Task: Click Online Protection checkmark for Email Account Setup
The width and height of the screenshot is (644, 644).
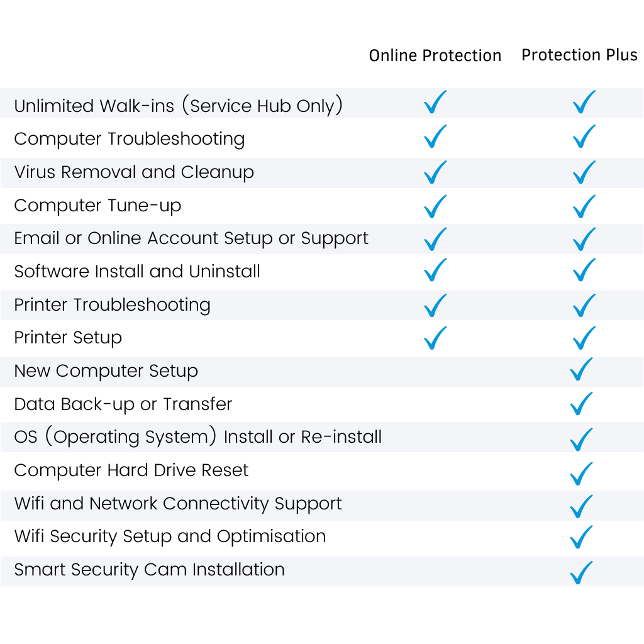Action: tap(435, 239)
